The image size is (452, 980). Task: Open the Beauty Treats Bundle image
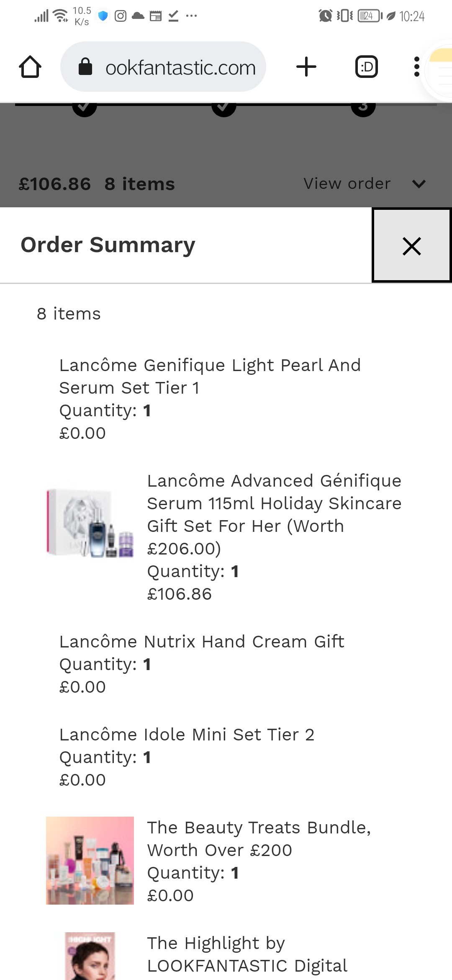pos(90,860)
